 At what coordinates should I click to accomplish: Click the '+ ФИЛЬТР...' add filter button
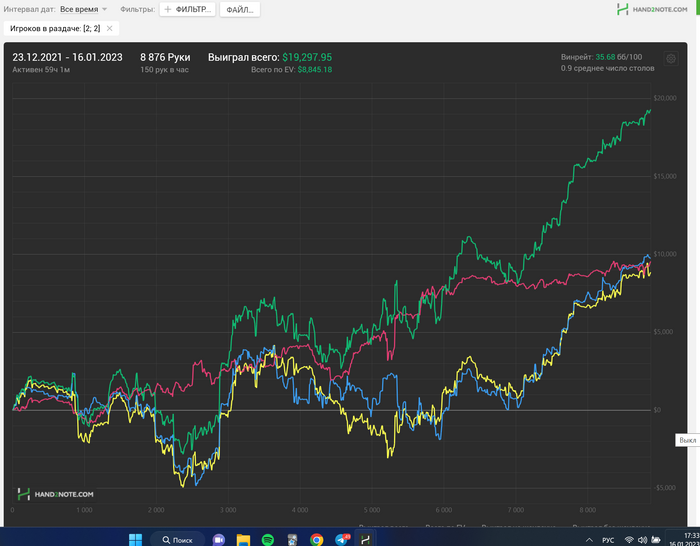(x=188, y=9)
